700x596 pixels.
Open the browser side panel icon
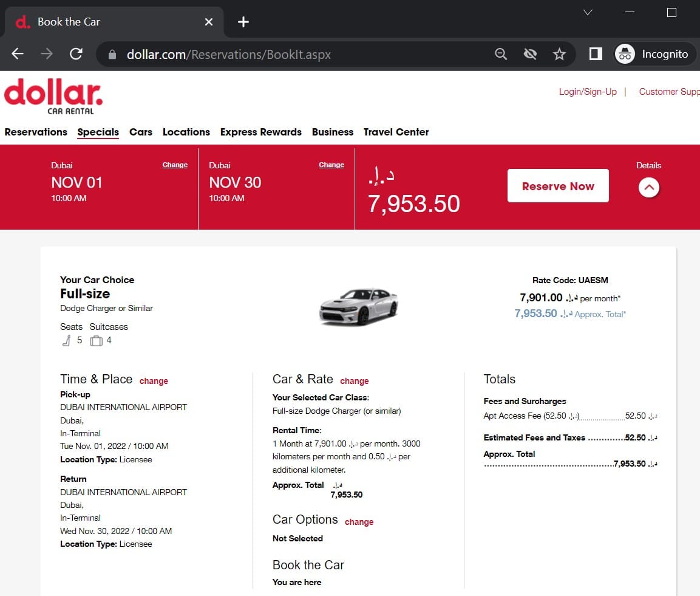coord(596,54)
